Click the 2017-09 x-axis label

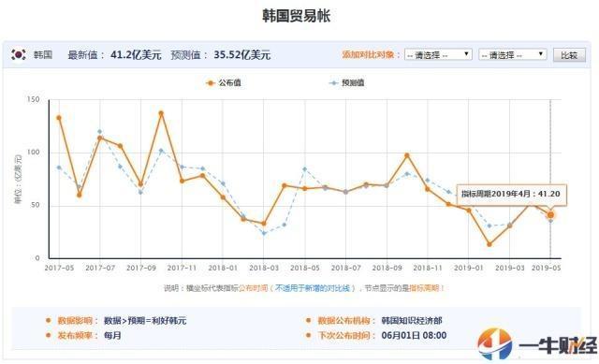coord(141,268)
